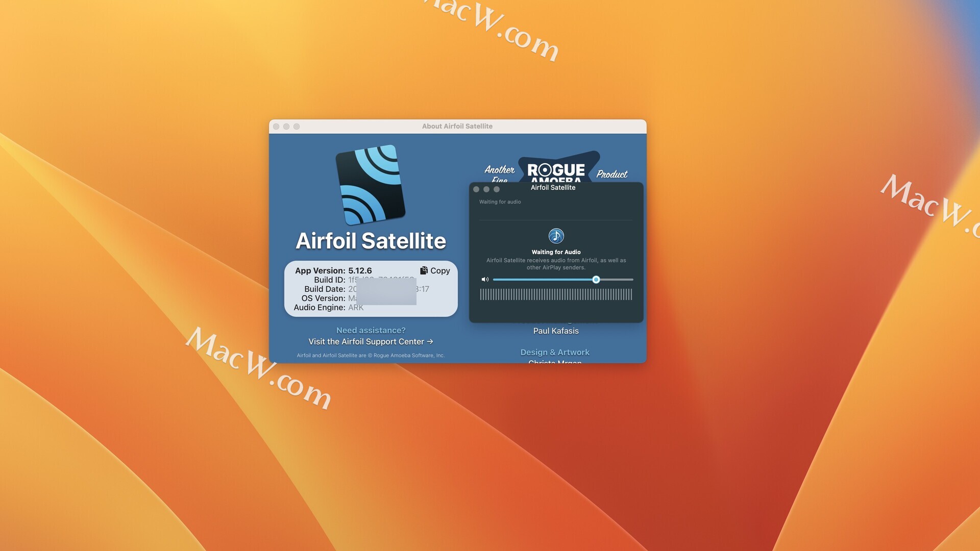Minimize the About Airfoil Satellite window

(286, 127)
